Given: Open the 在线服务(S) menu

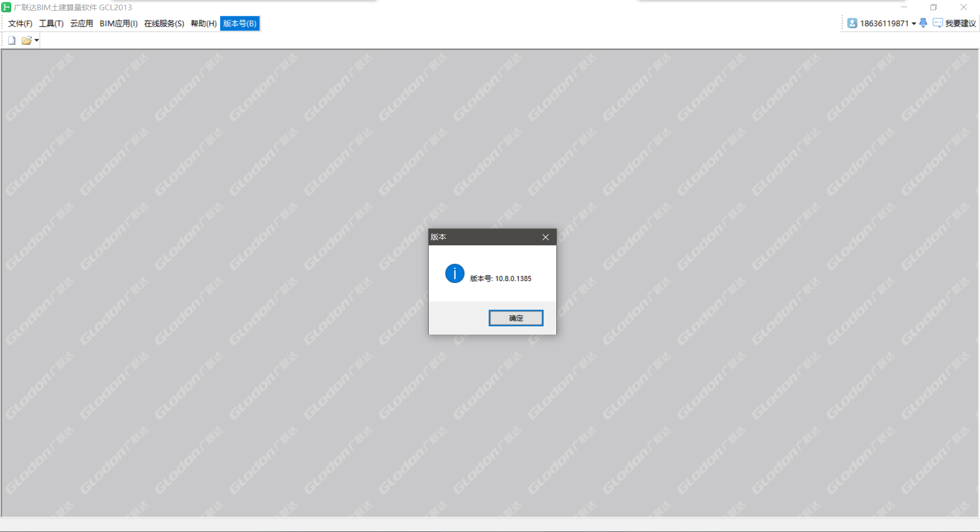Looking at the screenshot, I should [x=164, y=23].
